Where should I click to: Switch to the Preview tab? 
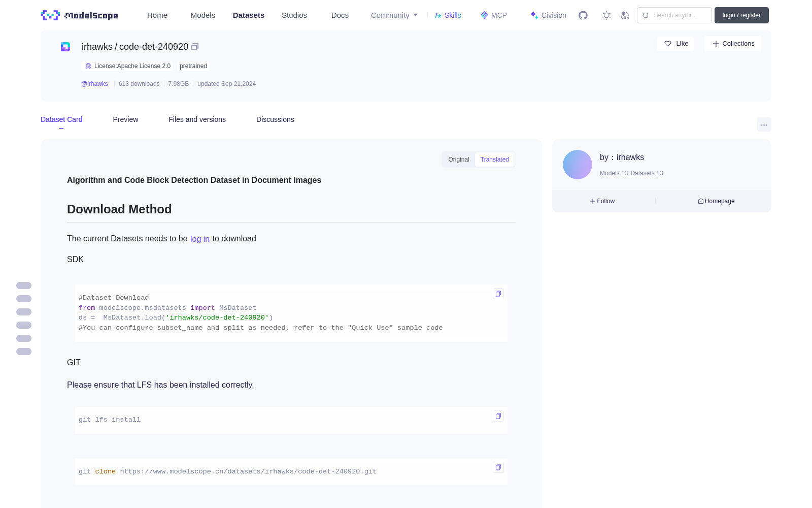click(125, 119)
